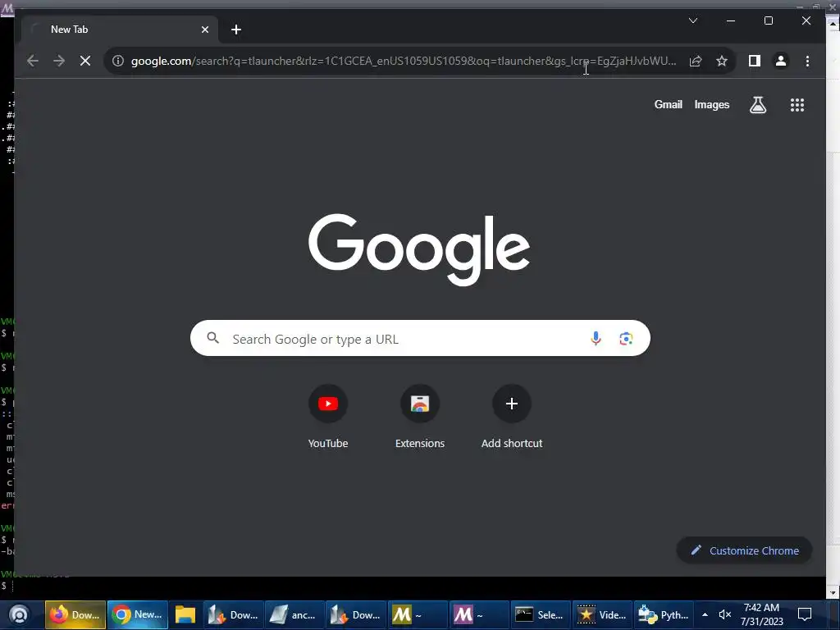Open Chrome three-dot menu
The image size is (840, 630).
[807, 61]
